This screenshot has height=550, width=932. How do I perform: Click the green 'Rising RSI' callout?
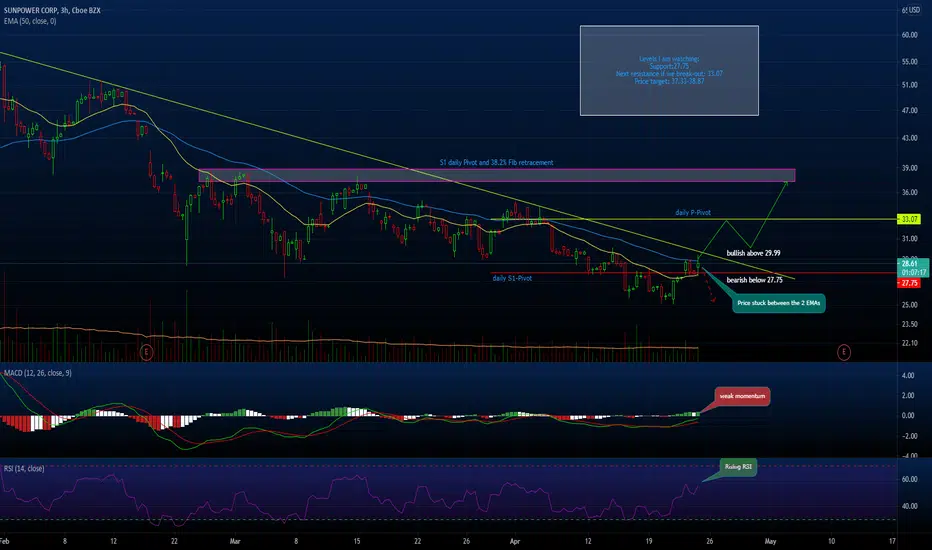[738, 467]
